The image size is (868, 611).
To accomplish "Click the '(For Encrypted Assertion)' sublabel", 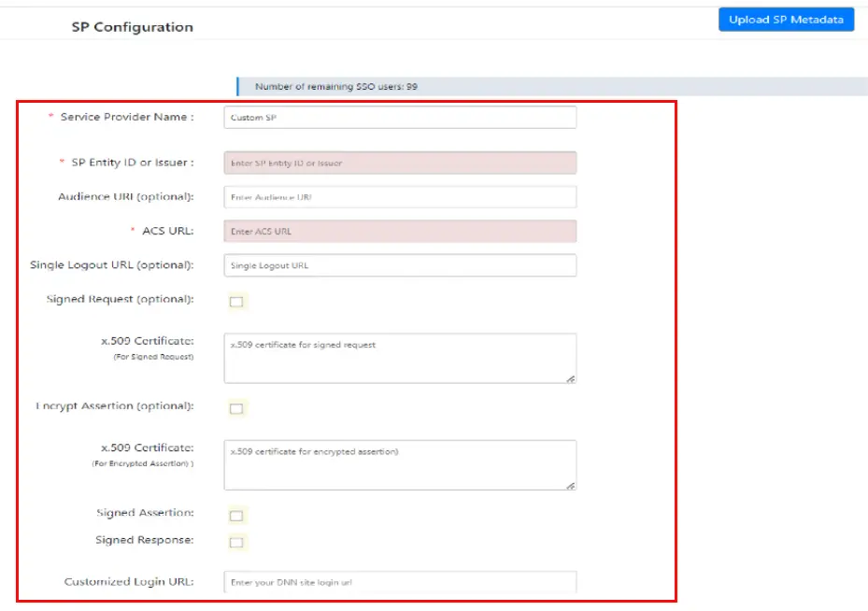I will 143,463.
